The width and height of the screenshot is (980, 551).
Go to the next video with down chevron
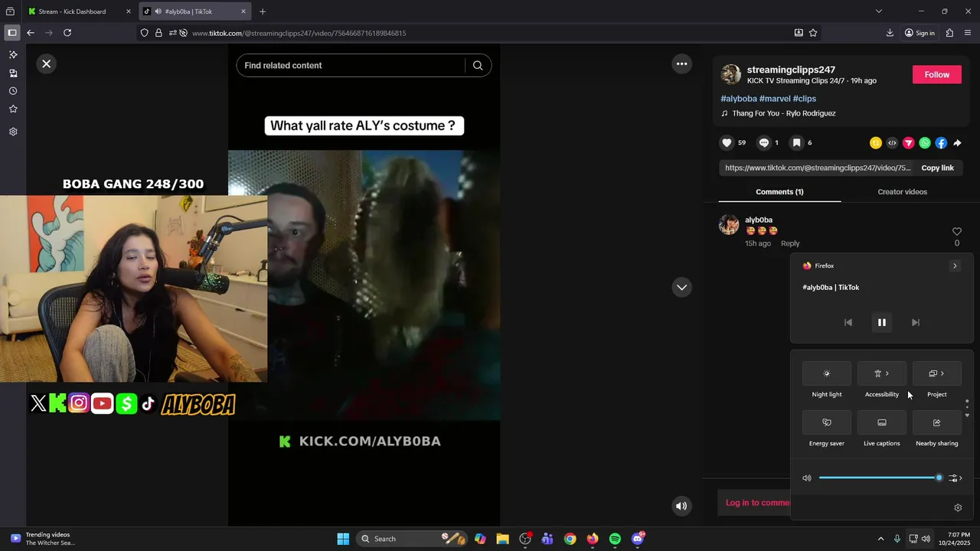point(681,288)
